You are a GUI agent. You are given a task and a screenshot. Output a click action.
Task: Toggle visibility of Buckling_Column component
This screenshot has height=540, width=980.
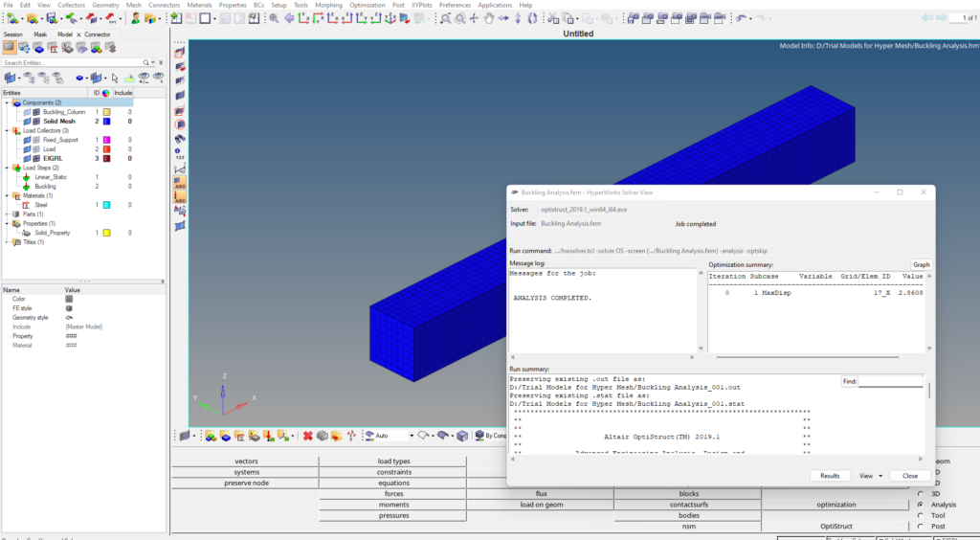click(28, 112)
